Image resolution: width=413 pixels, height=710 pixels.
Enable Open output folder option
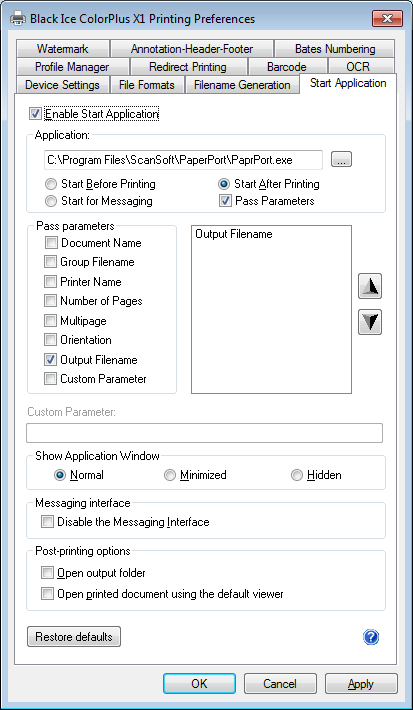pyautogui.click(x=47, y=573)
